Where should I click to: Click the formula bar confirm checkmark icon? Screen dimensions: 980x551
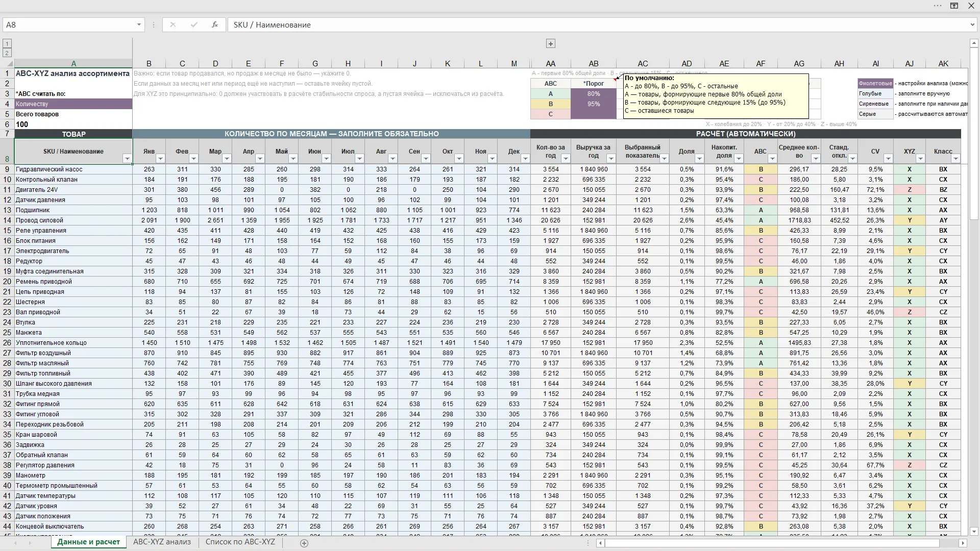[x=194, y=24]
